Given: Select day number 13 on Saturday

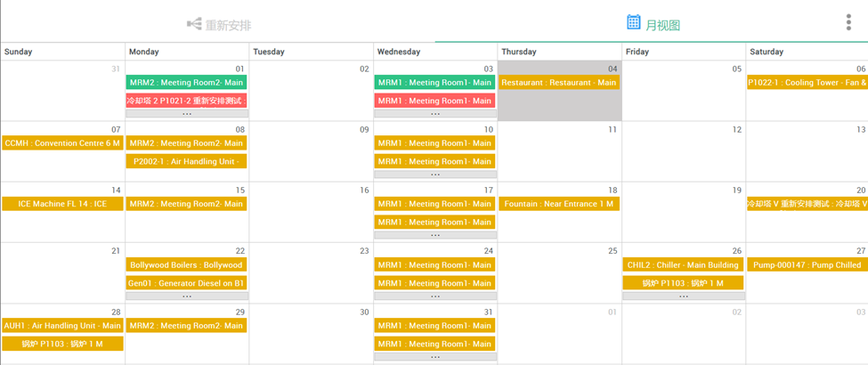Looking at the screenshot, I should (861, 130).
